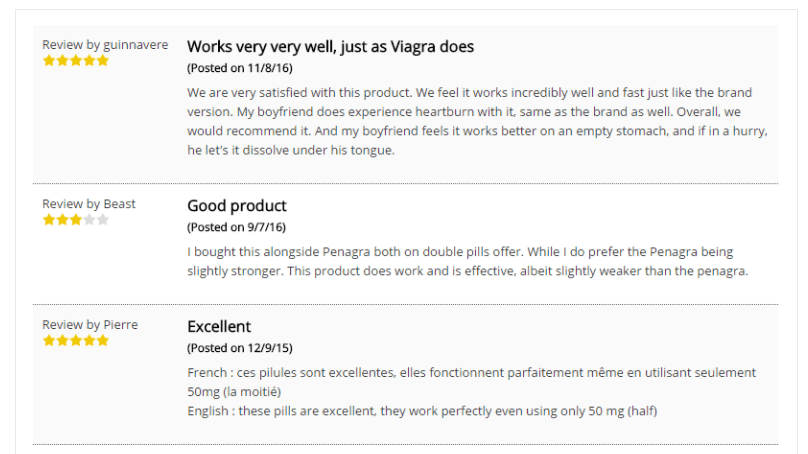
Task: Click the 'Posted on 11/8/16' date
Action: (x=240, y=68)
